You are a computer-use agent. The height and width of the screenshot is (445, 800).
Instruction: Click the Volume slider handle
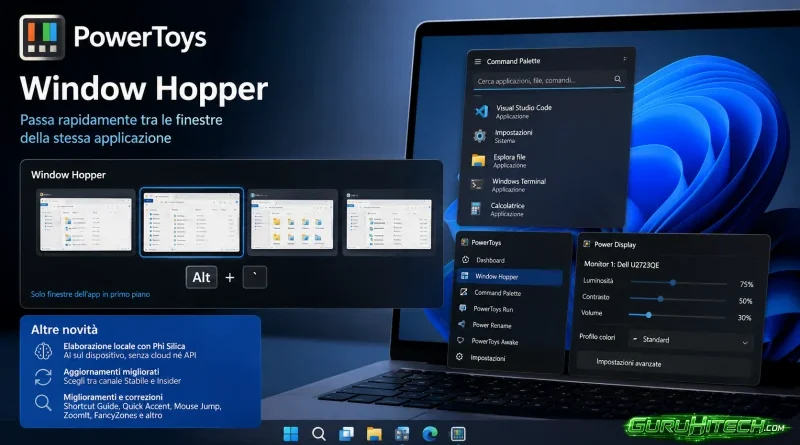click(648, 315)
